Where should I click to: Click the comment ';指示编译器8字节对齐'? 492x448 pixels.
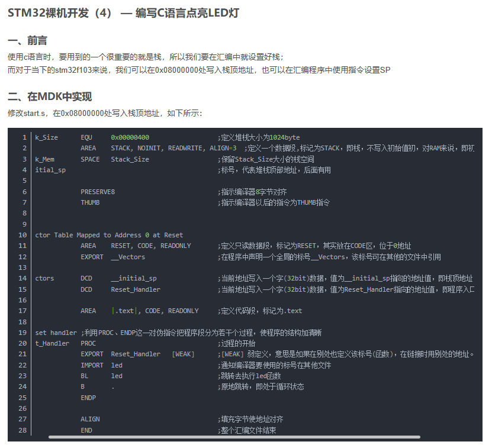tap(252, 192)
